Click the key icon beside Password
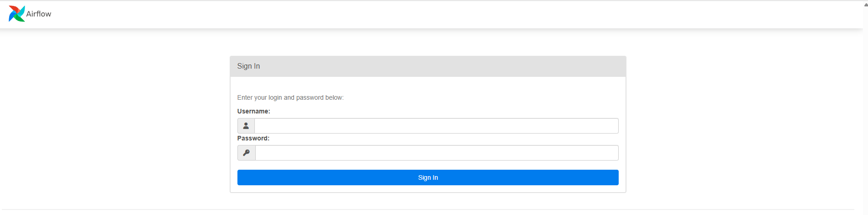This screenshot has width=868, height=215. coord(246,153)
